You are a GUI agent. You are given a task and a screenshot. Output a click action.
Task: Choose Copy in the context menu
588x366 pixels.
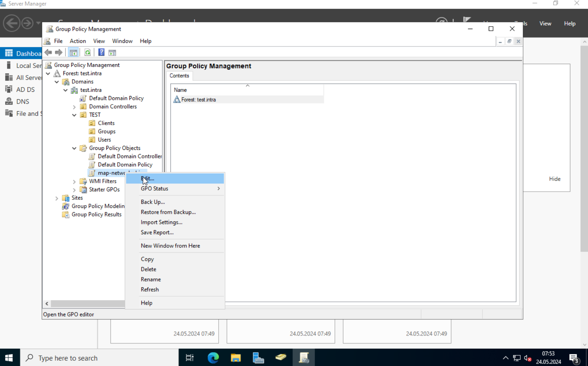pyautogui.click(x=175, y=259)
